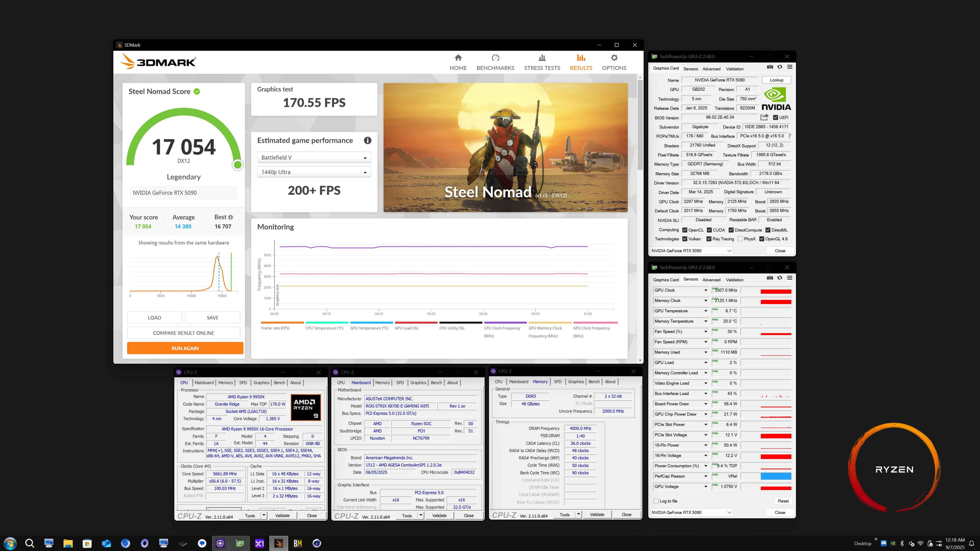Viewport: 980px width, 551px height.
Task: Click the camera icon in the GPU-Z Sensors window
Action: [770, 278]
